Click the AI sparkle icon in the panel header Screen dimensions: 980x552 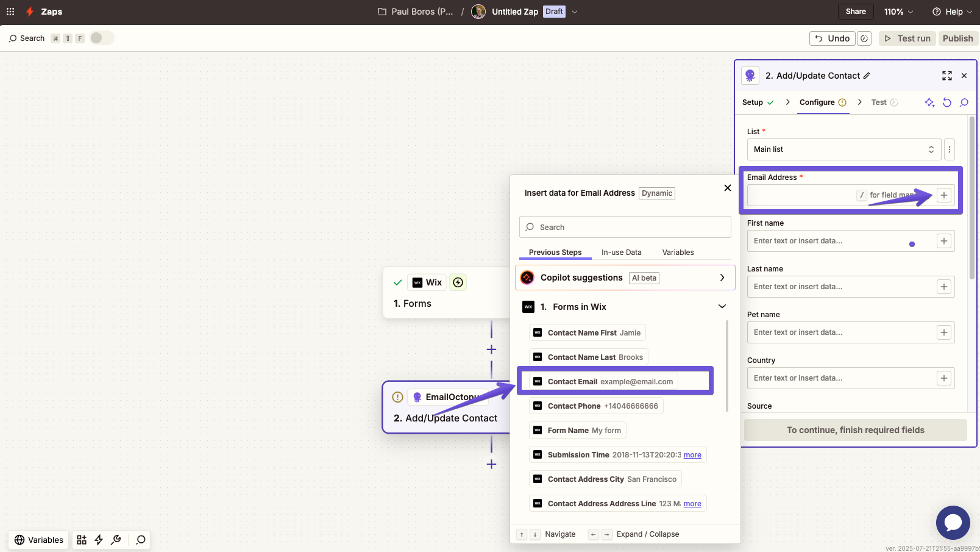tap(929, 102)
